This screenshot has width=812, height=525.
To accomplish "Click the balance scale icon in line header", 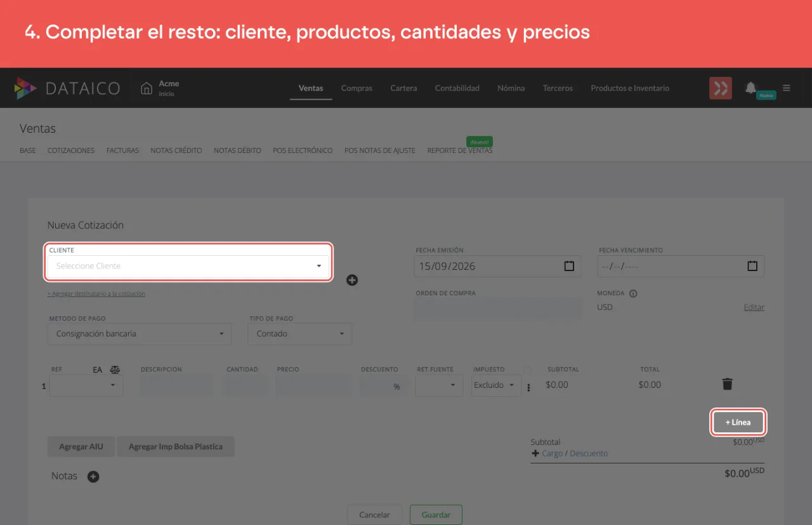I will (115, 369).
